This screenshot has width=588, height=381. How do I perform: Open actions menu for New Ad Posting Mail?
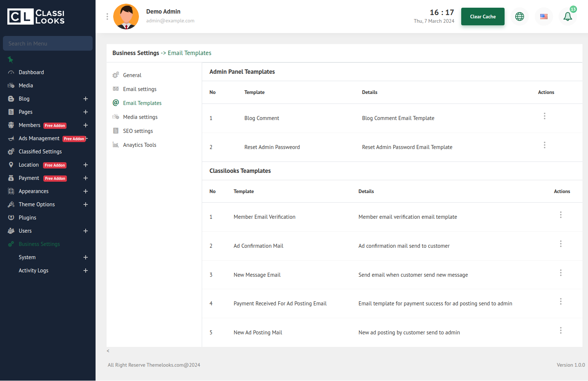(x=560, y=330)
